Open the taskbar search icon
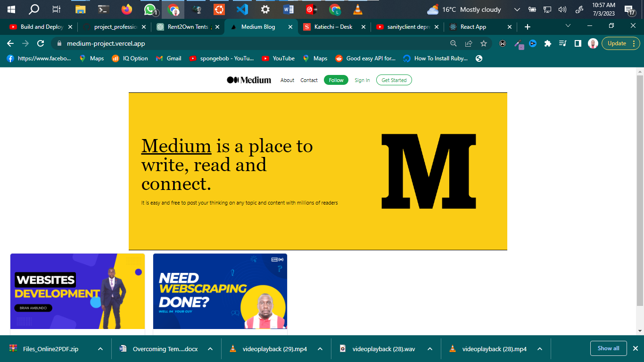644x362 pixels. (34, 9)
